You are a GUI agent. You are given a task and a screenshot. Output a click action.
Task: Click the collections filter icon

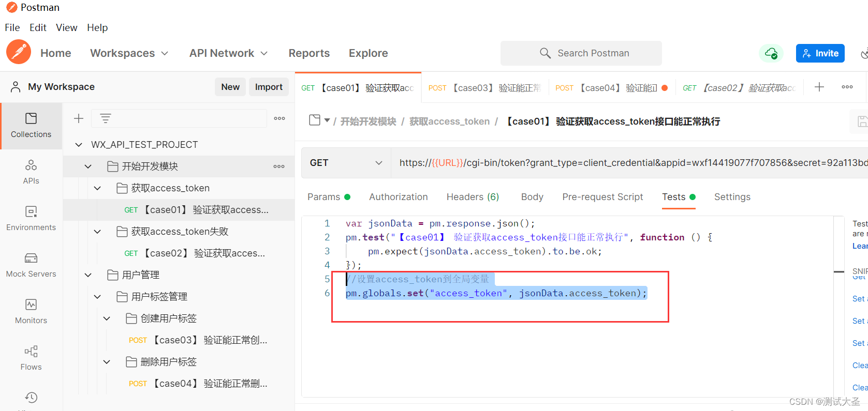[x=106, y=118]
